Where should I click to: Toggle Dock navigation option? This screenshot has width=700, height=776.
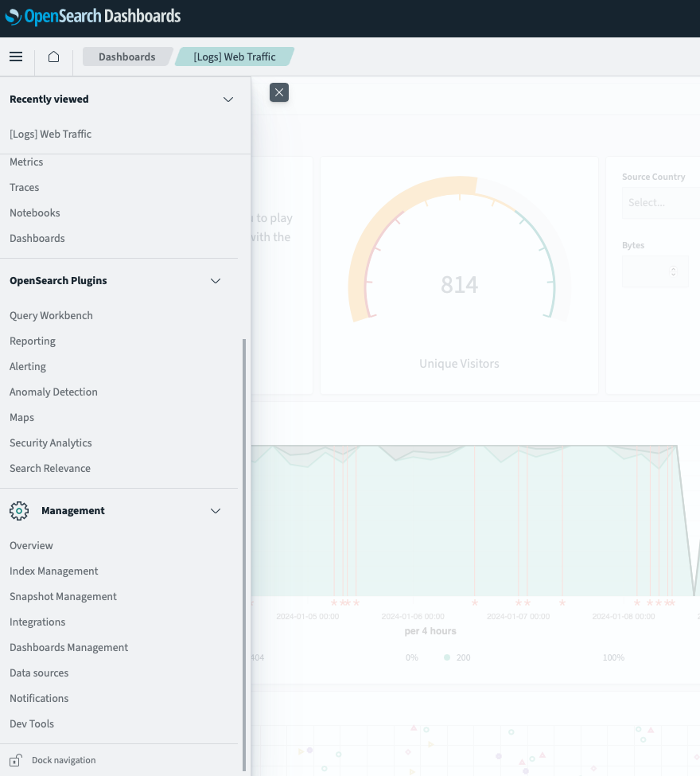[64, 761]
